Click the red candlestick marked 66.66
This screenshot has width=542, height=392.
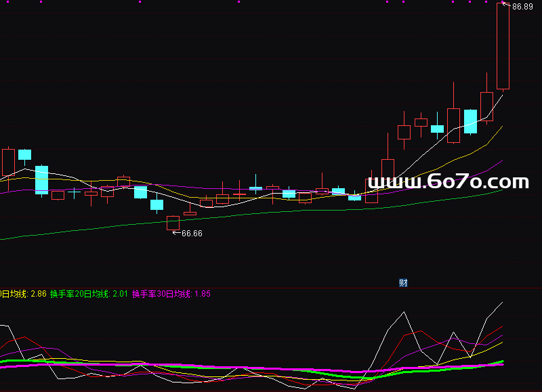point(173,223)
